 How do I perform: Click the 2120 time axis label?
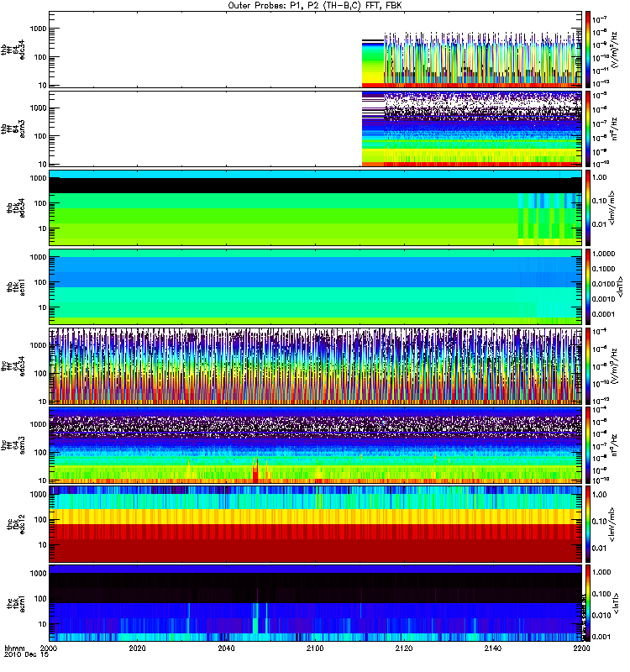coord(404,648)
